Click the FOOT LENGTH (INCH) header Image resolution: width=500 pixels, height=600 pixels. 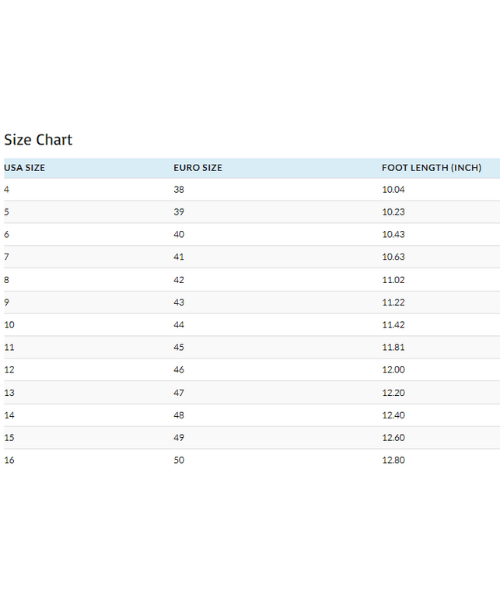tap(432, 168)
